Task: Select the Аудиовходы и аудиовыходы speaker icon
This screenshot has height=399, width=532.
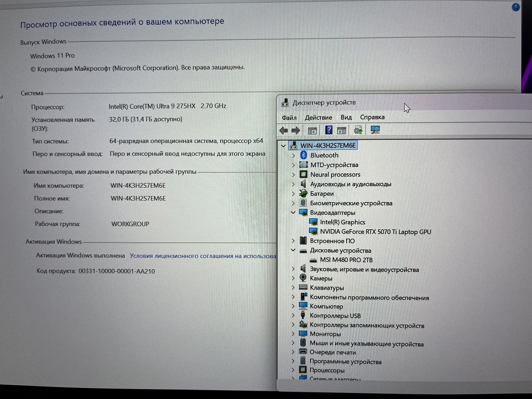Action: pyautogui.click(x=303, y=184)
